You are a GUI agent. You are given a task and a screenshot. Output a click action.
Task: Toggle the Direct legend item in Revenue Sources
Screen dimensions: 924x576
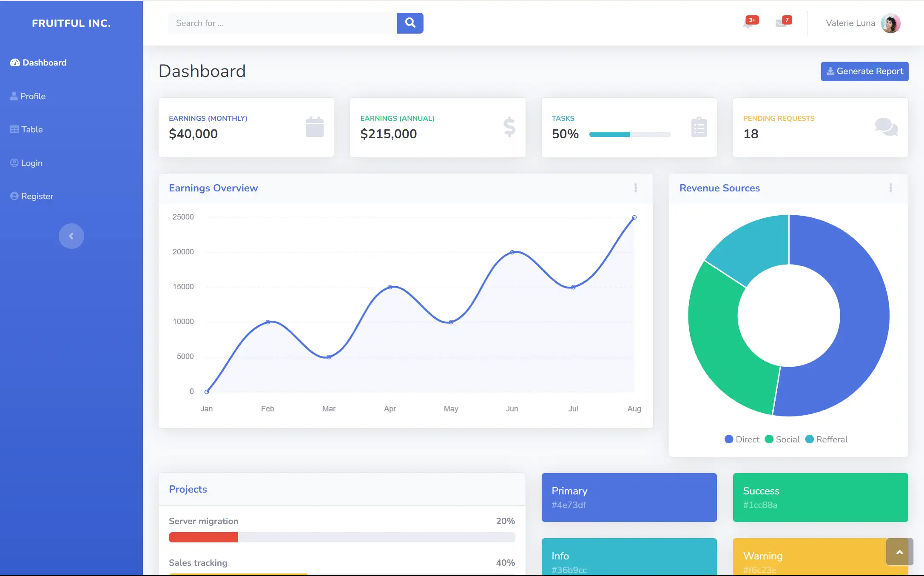(x=742, y=439)
